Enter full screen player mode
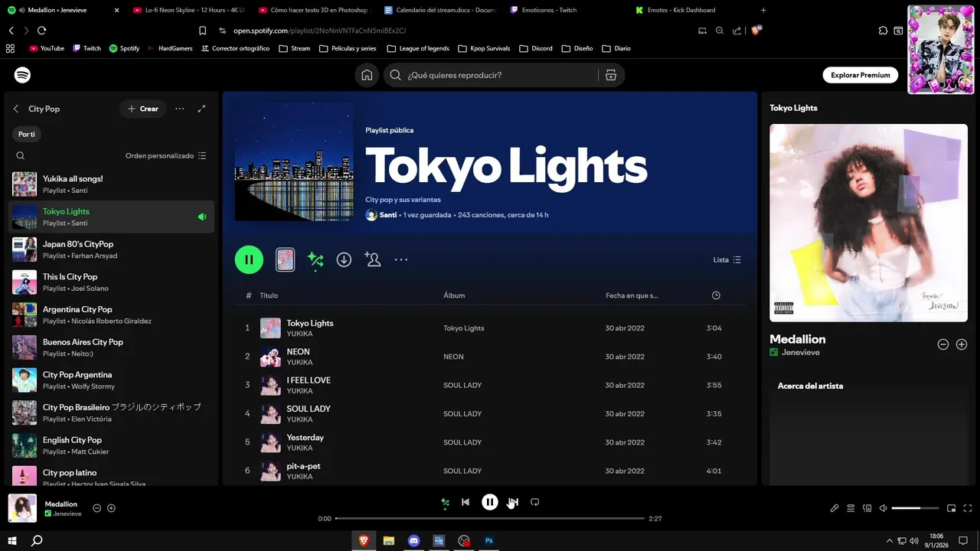Image resolution: width=980 pixels, height=551 pixels. point(968,508)
